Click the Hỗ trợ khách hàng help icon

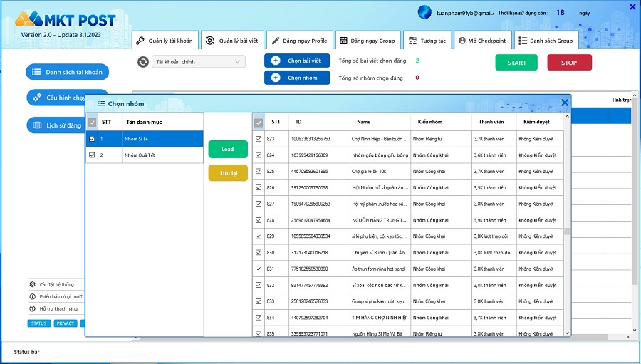point(32,308)
